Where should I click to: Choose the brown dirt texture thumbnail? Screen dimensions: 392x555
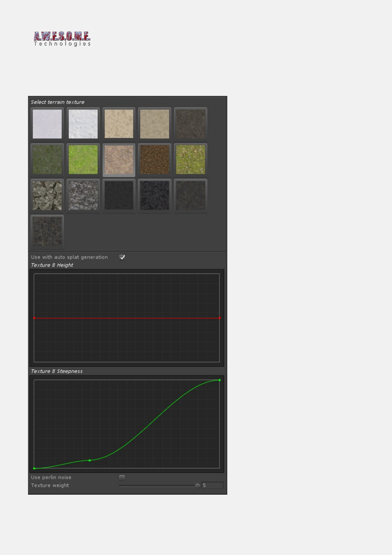pos(154,160)
